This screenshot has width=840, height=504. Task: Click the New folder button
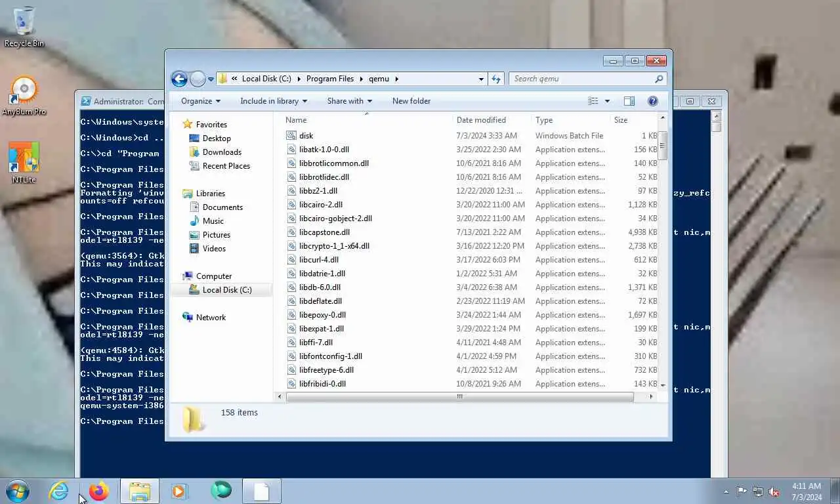(x=411, y=101)
